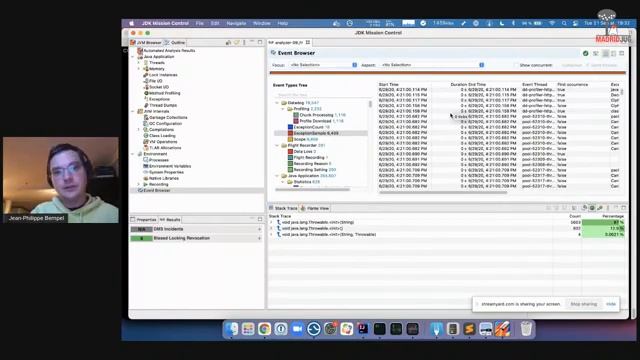The height and width of the screenshot is (360, 640).
Task: Switch to the Outline tab
Action: [x=175, y=42]
